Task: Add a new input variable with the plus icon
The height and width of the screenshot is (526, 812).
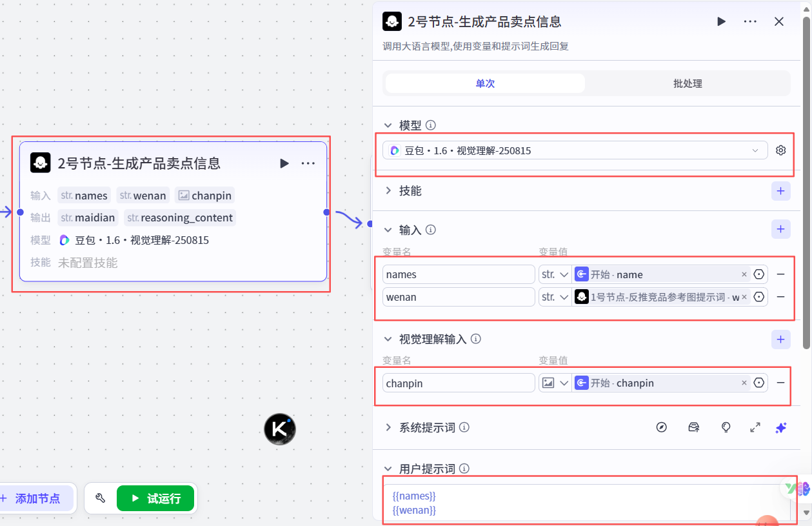Action: tap(780, 229)
